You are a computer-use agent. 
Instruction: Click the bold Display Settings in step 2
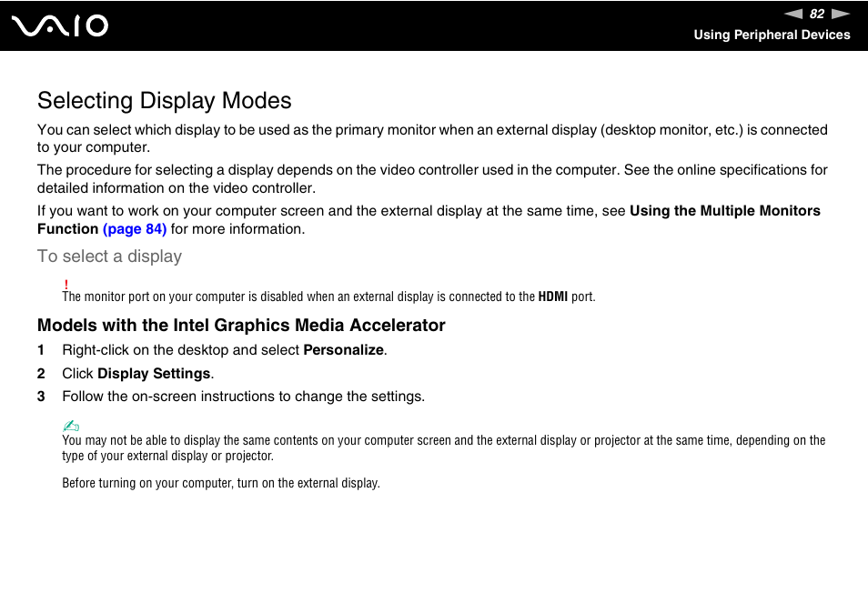(154, 374)
